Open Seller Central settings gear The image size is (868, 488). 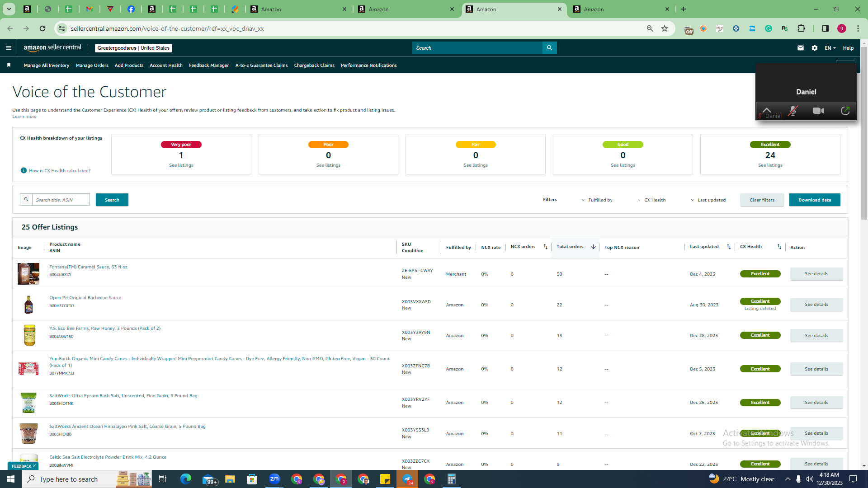click(815, 48)
